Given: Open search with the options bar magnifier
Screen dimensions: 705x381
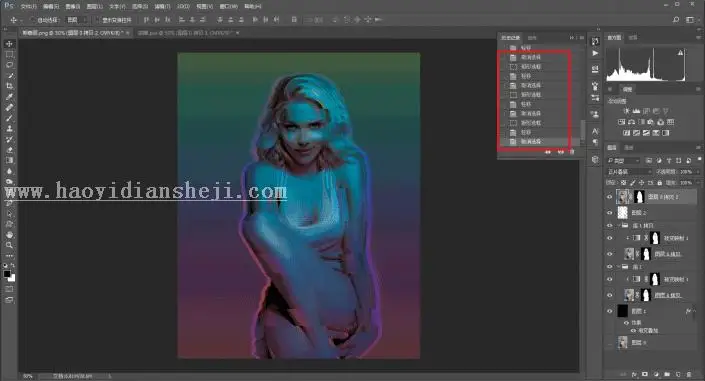Looking at the screenshot, I should coord(676,20).
